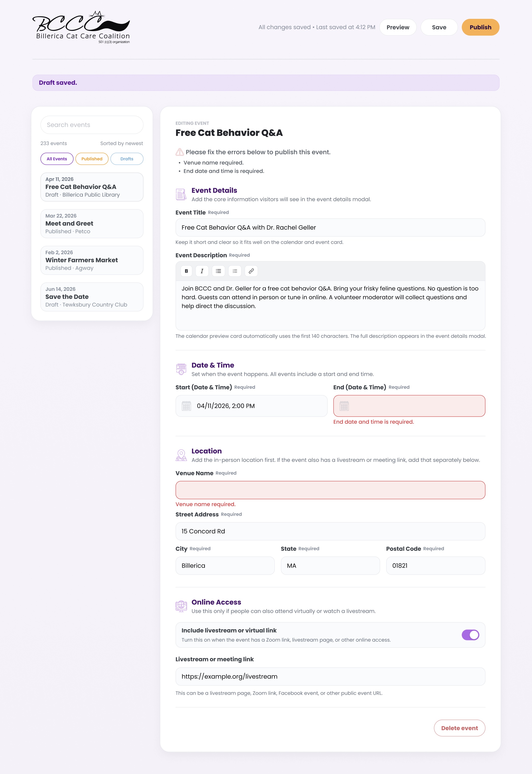Click the Preview button

[398, 27]
